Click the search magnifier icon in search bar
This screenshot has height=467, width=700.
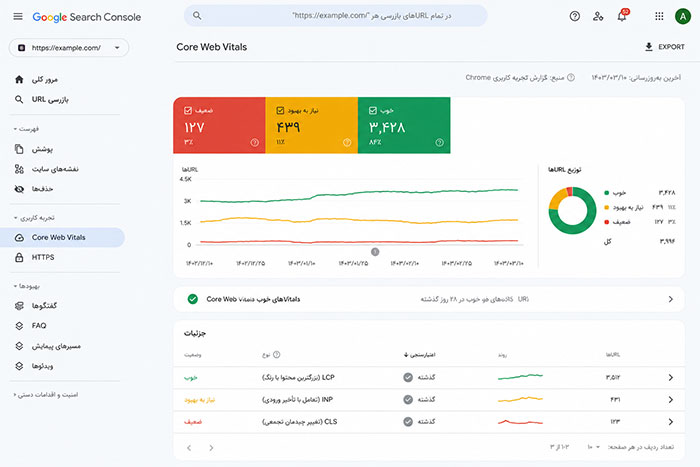197,16
